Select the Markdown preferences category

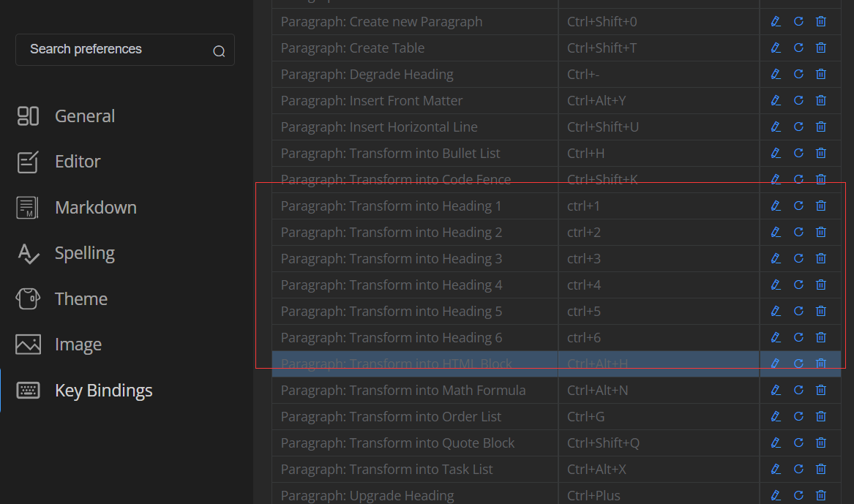pos(95,207)
